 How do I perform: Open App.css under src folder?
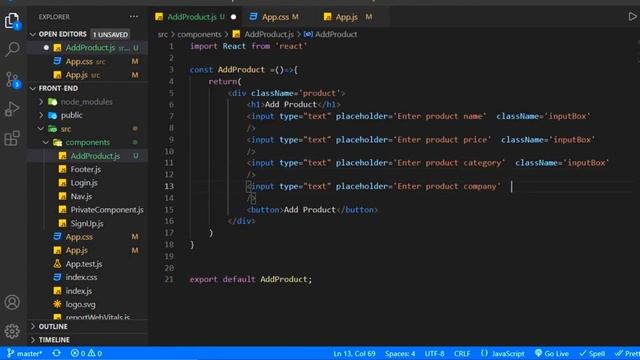79,237
